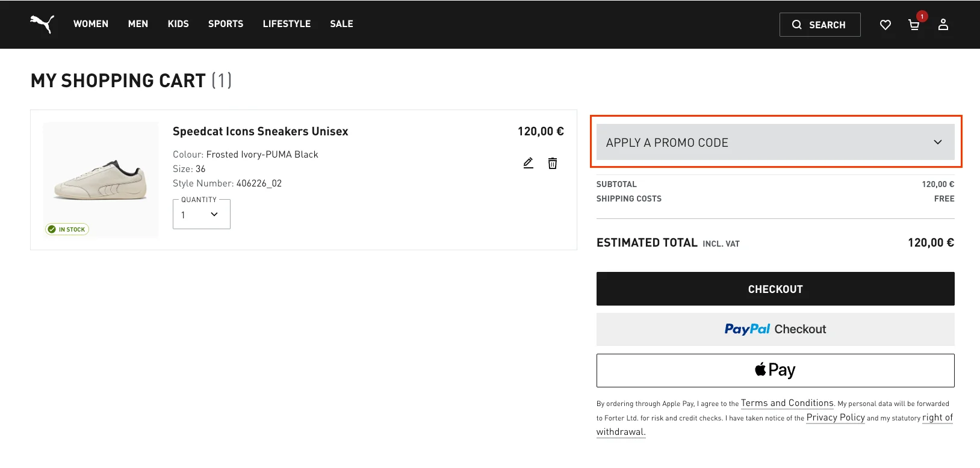Expand Apply a Promo Code section
Image resolution: width=980 pixels, height=468 pixels.
(775, 143)
